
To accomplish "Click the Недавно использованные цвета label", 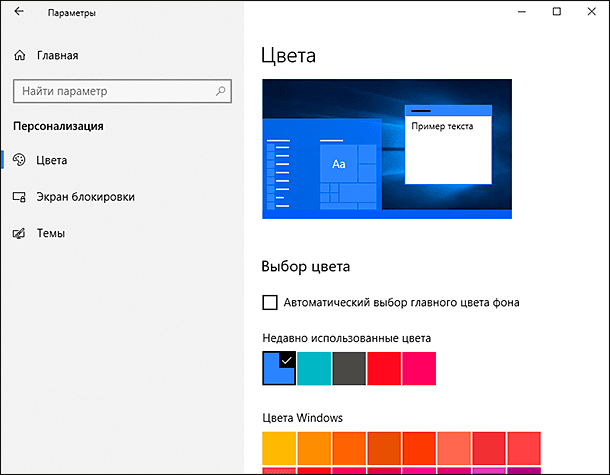I will [347, 338].
